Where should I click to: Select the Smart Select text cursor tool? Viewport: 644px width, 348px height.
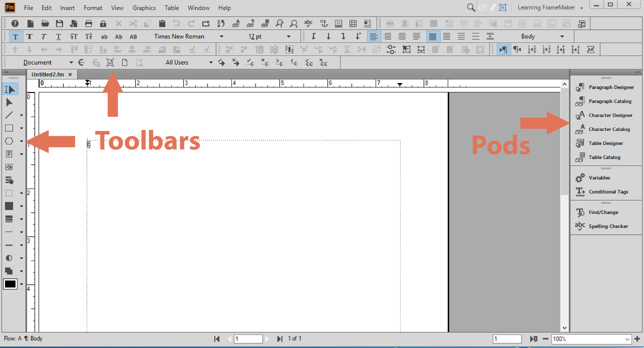click(x=10, y=89)
